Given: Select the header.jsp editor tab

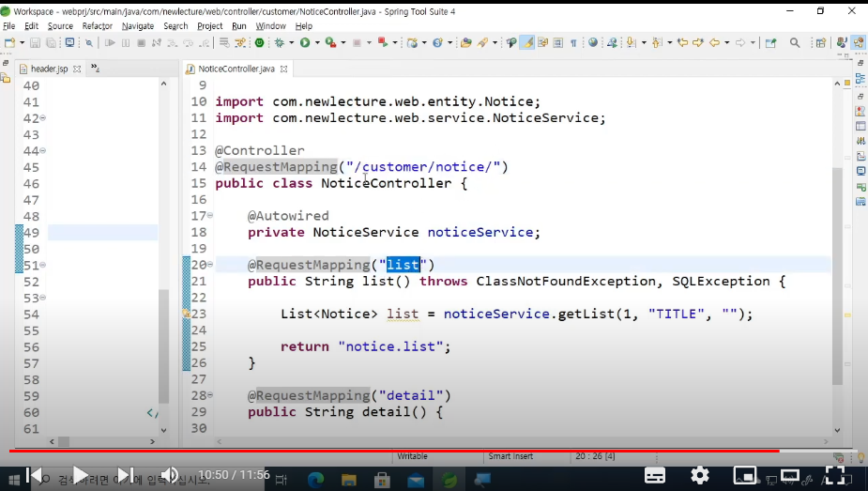Looking at the screenshot, I should coord(50,69).
